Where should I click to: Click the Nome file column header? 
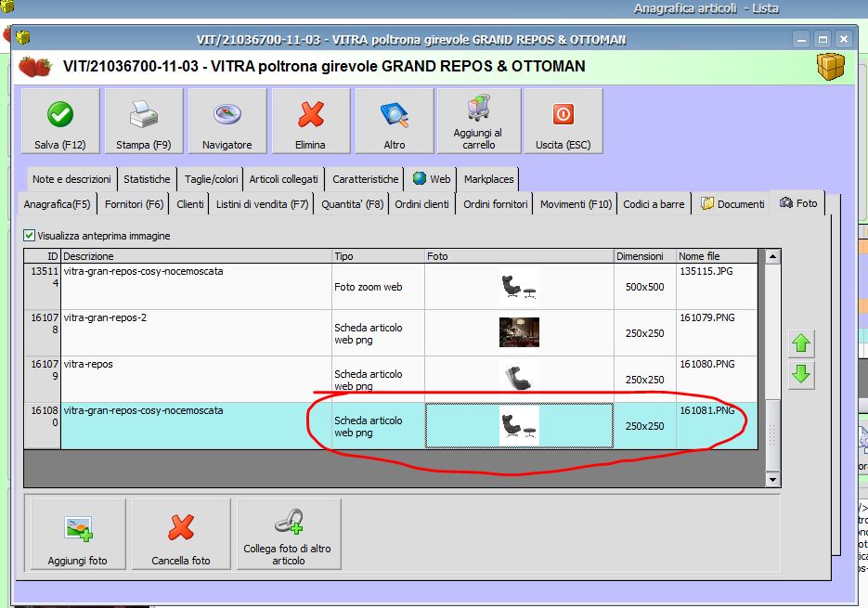click(x=717, y=256)
